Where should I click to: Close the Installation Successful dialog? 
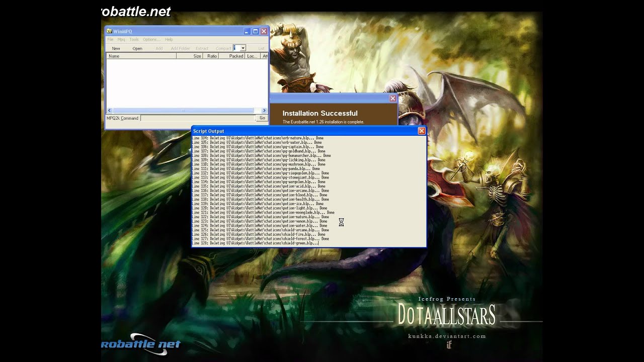[393, 99]
